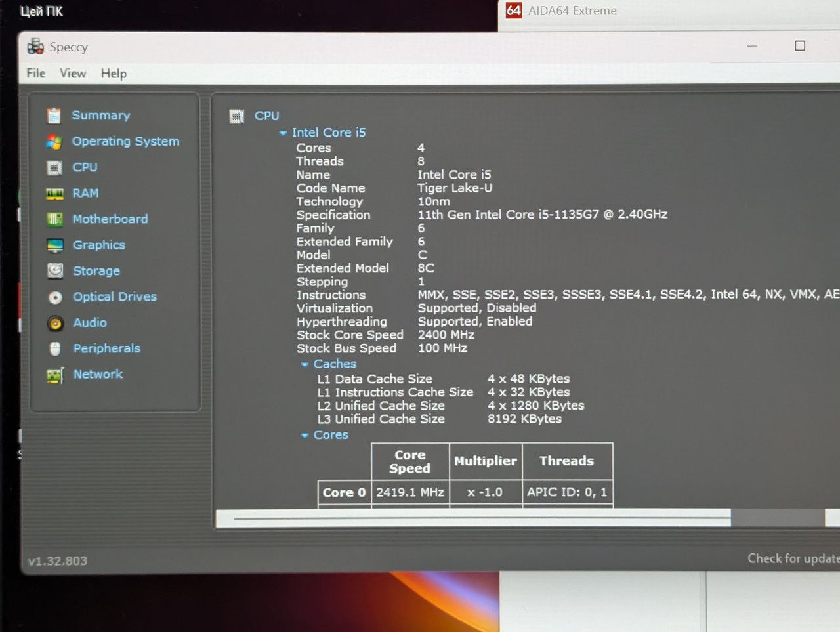Maximize the Speccy window

click(800, 46)
